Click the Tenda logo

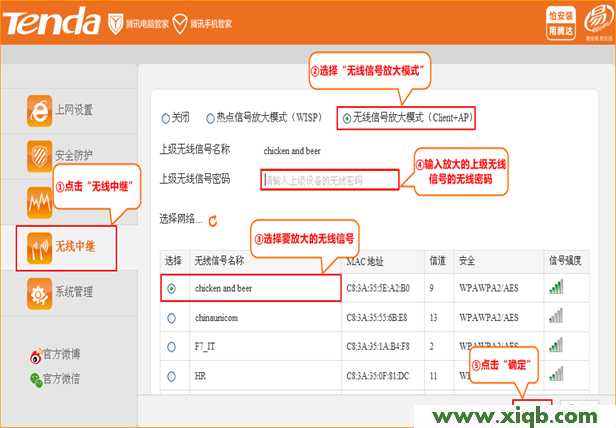(52, 22)
